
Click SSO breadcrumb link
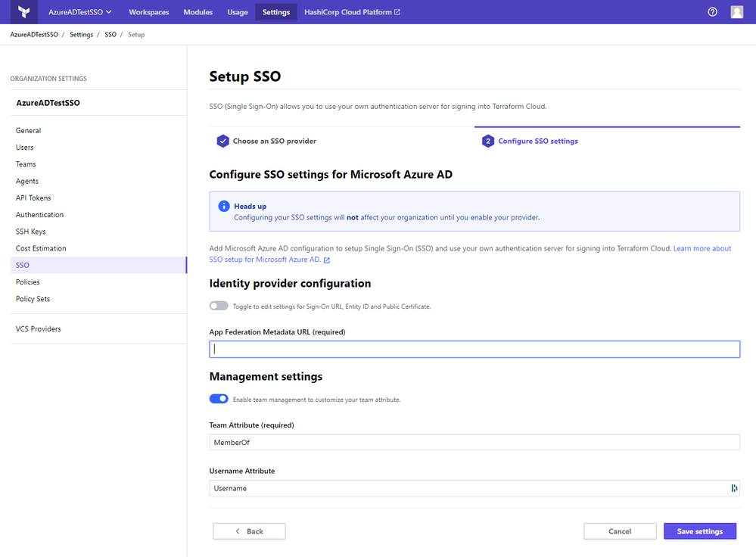pyautogui.click(x=110, y=35)
